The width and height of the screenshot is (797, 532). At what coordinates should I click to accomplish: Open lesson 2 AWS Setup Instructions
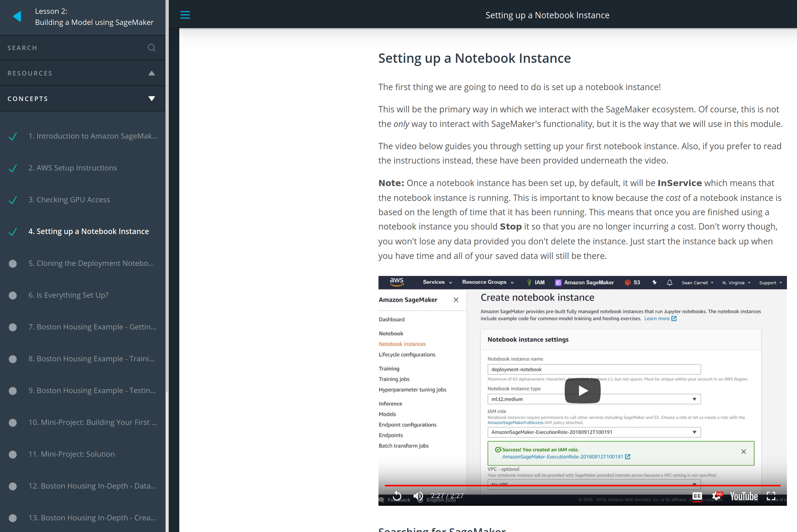point(73,168)
